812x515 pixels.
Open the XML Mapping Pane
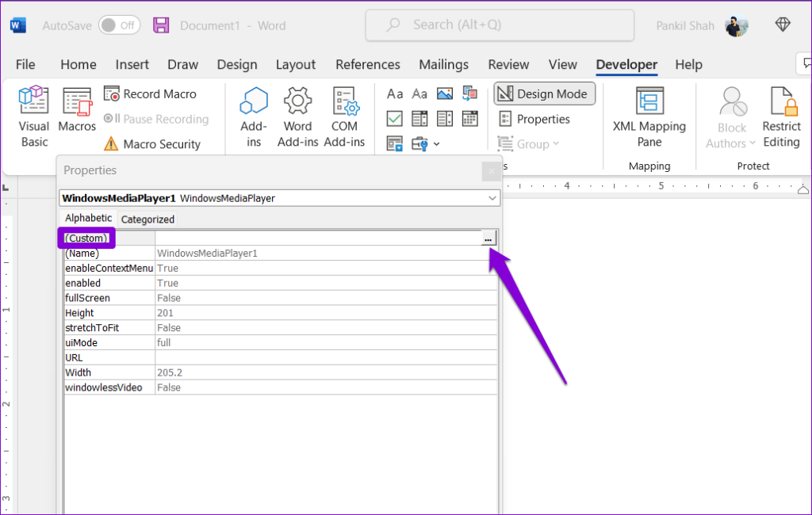(x=649, y=116)
